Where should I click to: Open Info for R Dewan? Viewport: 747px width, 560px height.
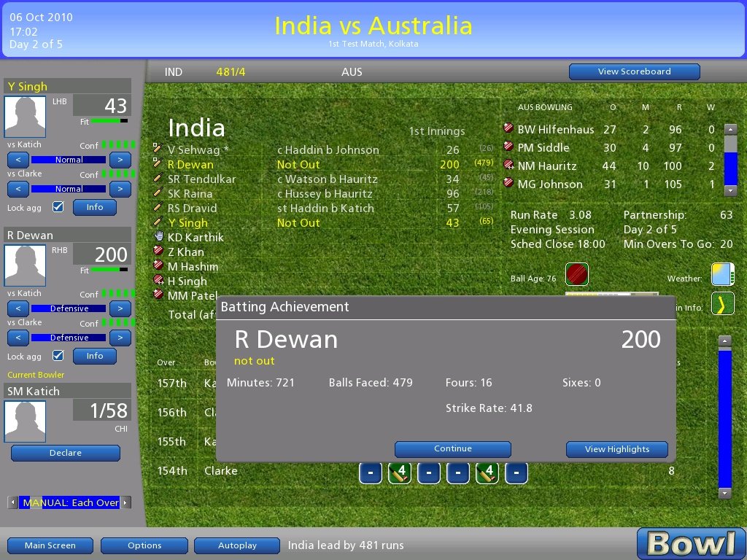[94, 356]
